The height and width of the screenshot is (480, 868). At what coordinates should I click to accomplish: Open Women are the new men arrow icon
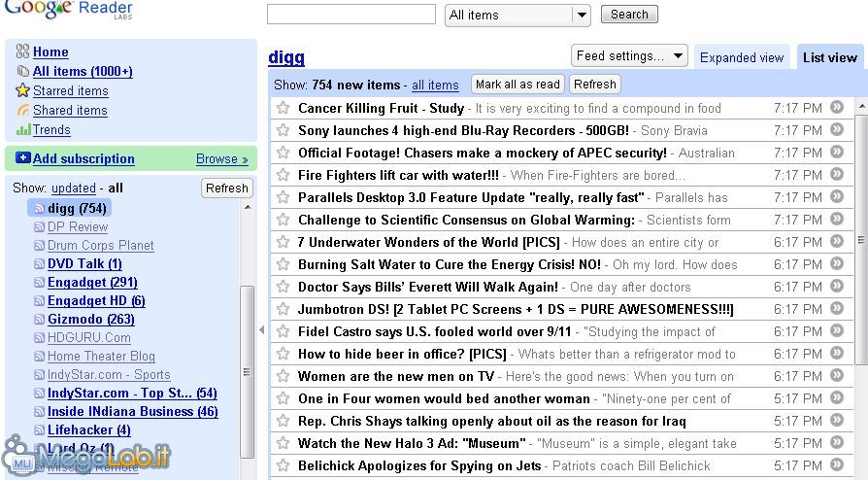coord(837,375)
